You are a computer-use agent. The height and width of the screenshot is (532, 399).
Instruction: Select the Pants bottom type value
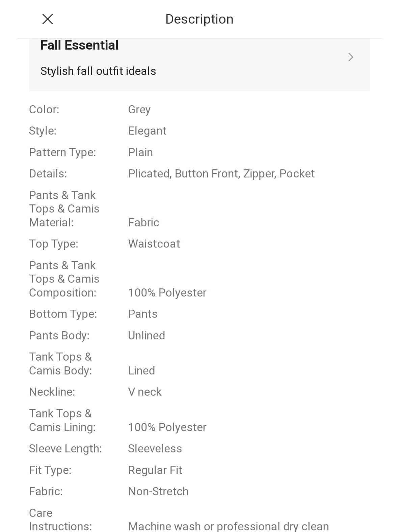(142, 314)
